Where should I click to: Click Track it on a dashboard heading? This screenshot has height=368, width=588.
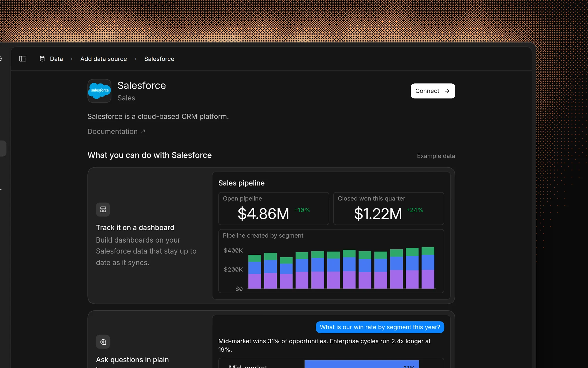pos(135,228)
